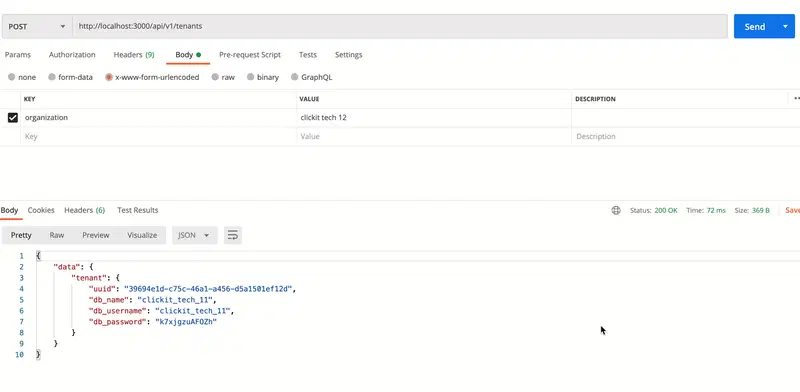The image size is (800, 392).
Task: Open the request Body tab with green dot
Action: click(188, 55)
